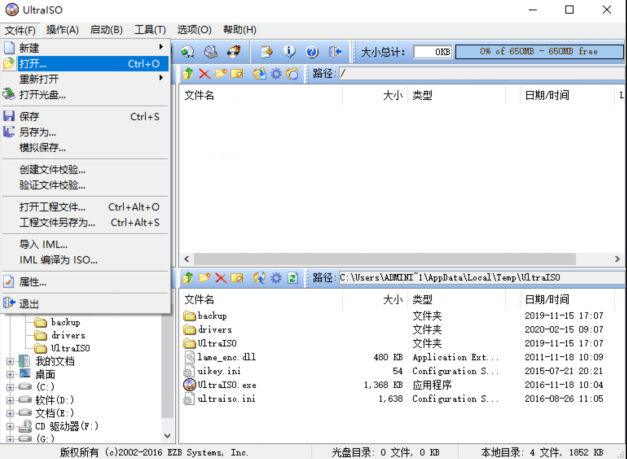This screenshot has width=627, height=459.
Task: Open the 重新打开 submenu
Action: tap(86, 79)
